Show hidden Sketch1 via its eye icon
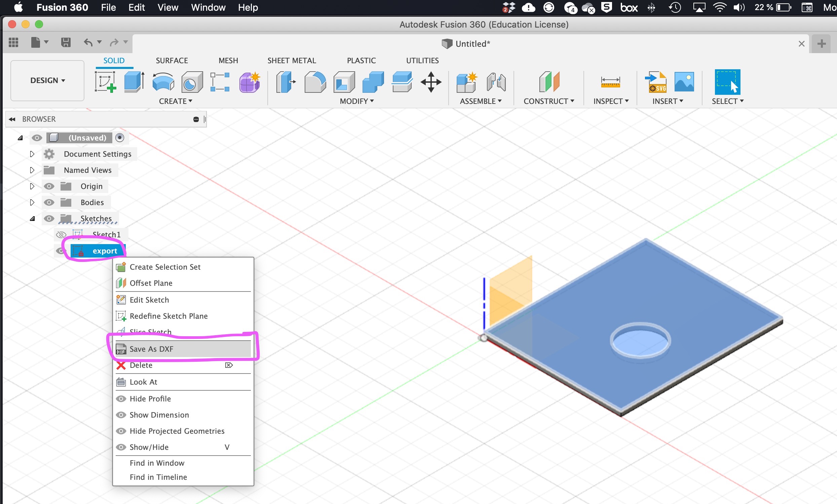 [x=61, y=235]
